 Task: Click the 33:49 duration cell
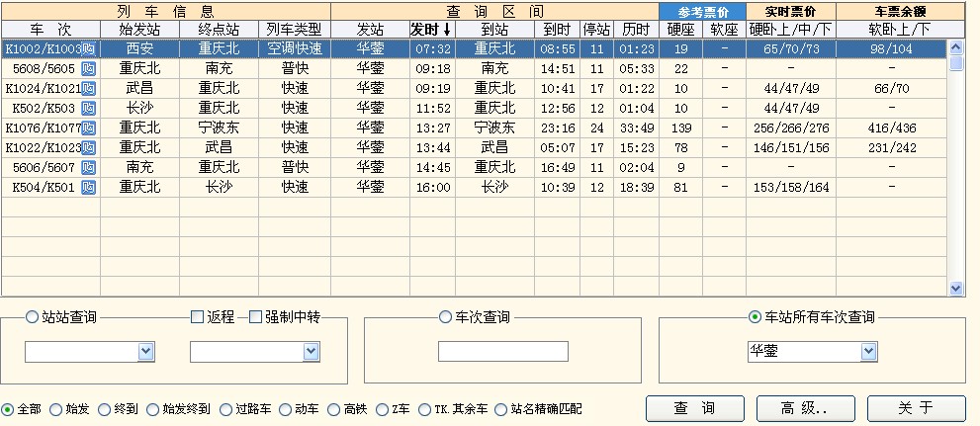[x=636, y=128]
